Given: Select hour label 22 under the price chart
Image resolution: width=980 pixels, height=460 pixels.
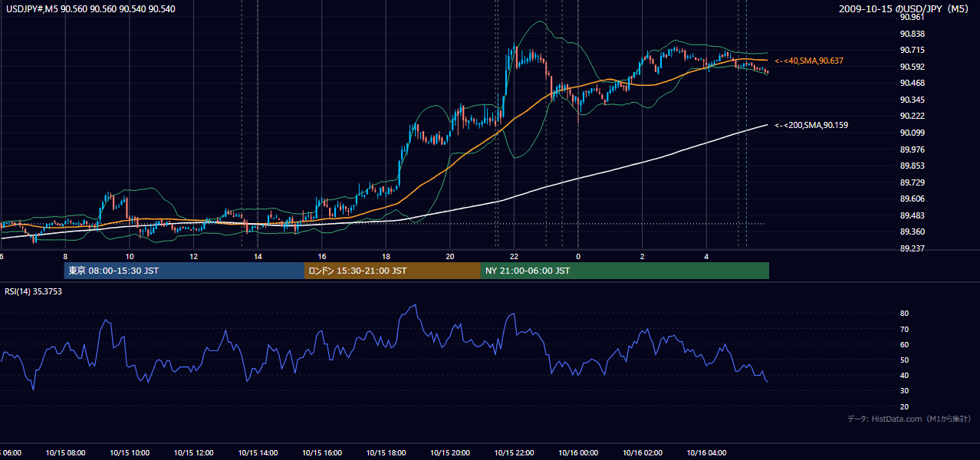Looking at the screenshot, I should pyautogui.click(x=515, y=257).
